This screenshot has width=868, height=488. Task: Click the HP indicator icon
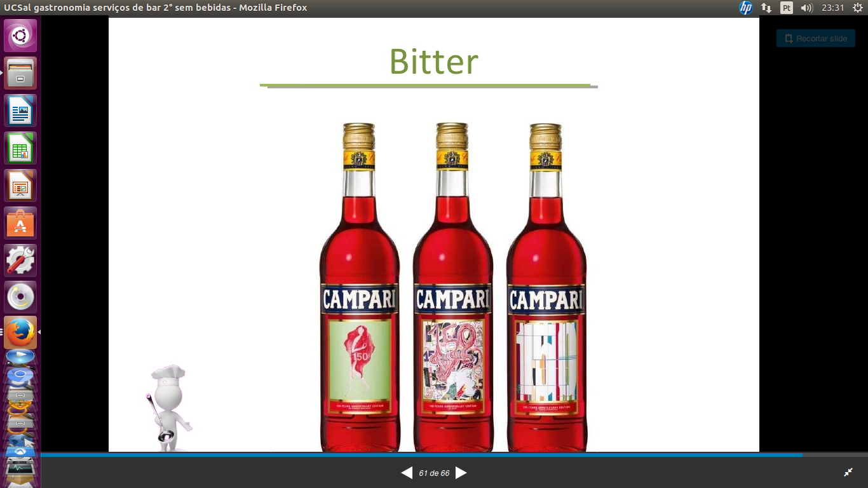click(x=746, y=8)
